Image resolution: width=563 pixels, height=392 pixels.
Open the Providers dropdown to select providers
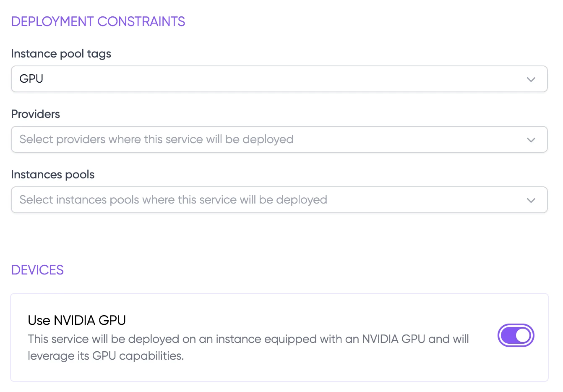[x=279, y=139]
